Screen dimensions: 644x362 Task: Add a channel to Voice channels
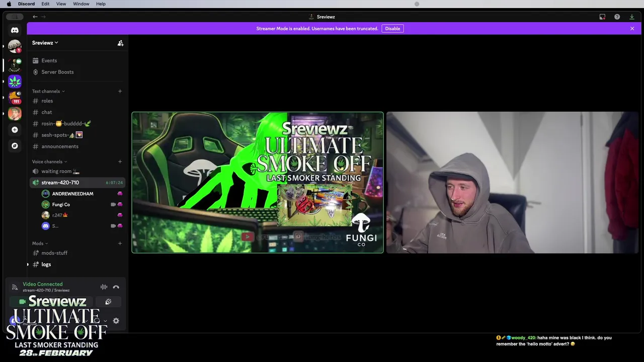pyautogui.click(x=120, y=161)
